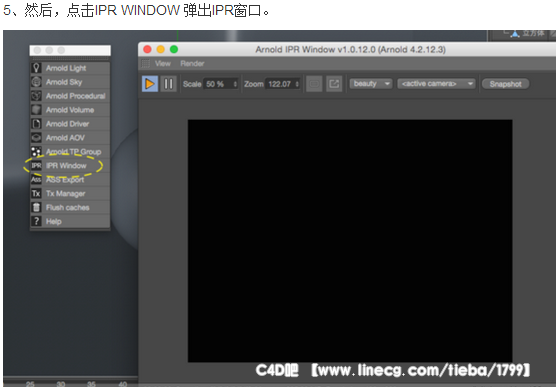Viewport: 556px width, 387px height.
Task: Select Arnold Driver label in the menu
Action: click(67, 124)
